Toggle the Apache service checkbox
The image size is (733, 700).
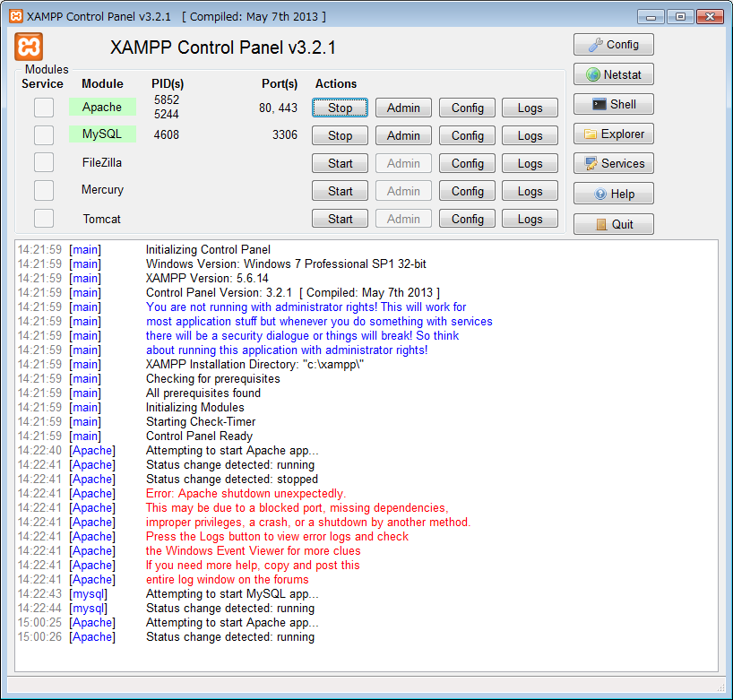(x=44, y=108)
